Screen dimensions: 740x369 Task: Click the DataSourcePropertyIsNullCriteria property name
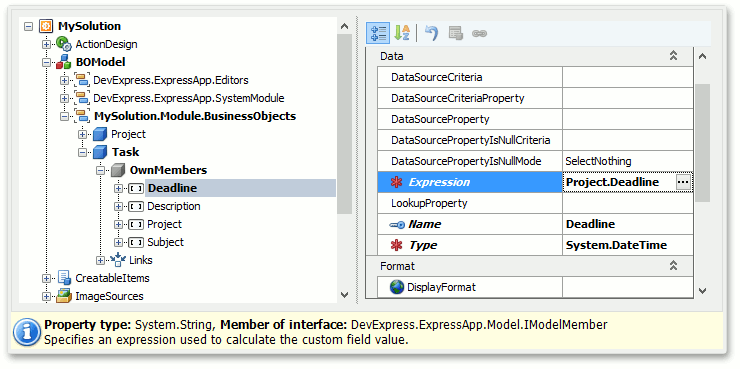point(471,140)
